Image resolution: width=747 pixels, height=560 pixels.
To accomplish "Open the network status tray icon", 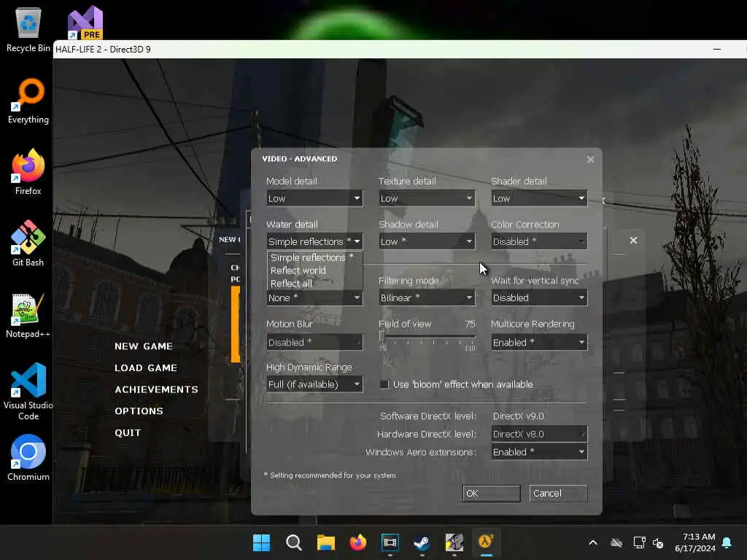I will 639,542.
